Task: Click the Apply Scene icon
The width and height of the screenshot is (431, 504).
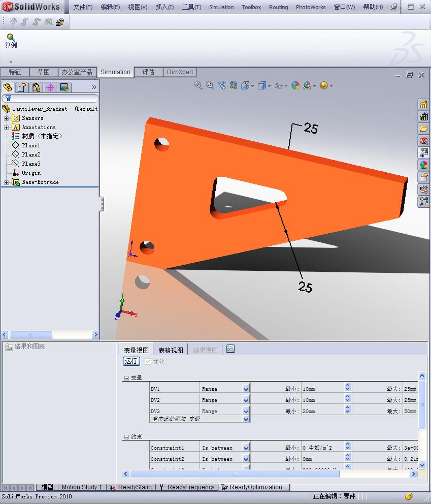Action: [x=307, y=85]
